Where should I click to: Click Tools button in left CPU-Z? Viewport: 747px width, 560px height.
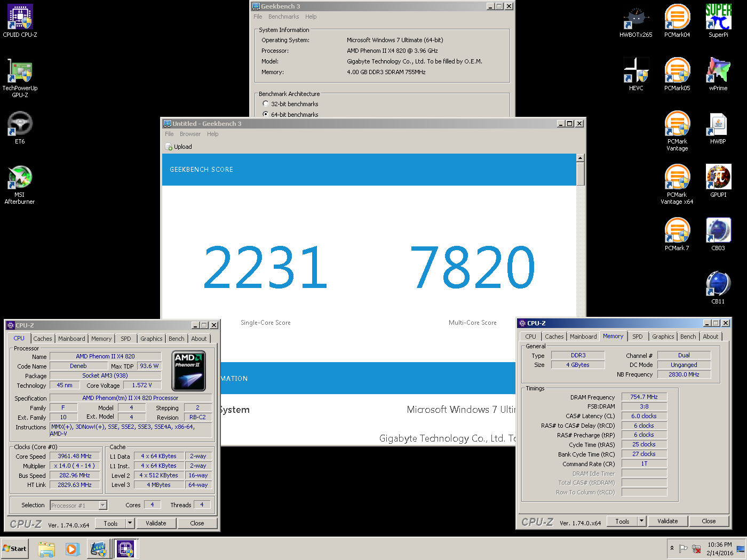(110, 523)
